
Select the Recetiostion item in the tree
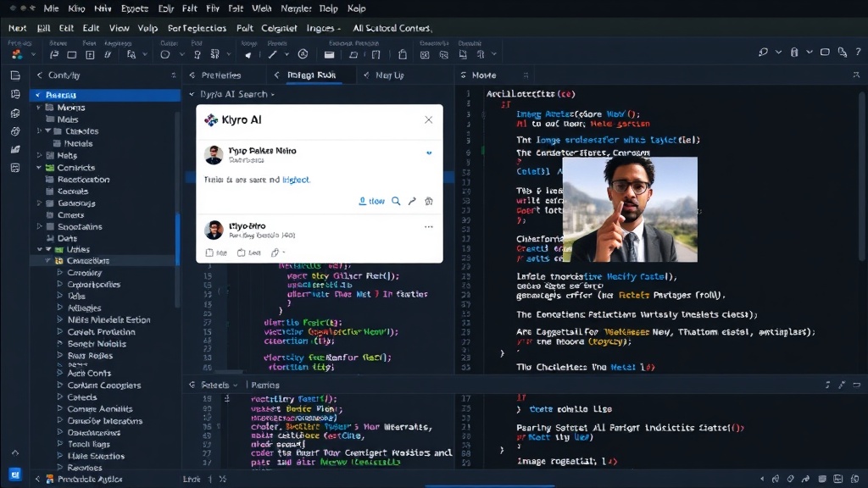click(83, 180)
